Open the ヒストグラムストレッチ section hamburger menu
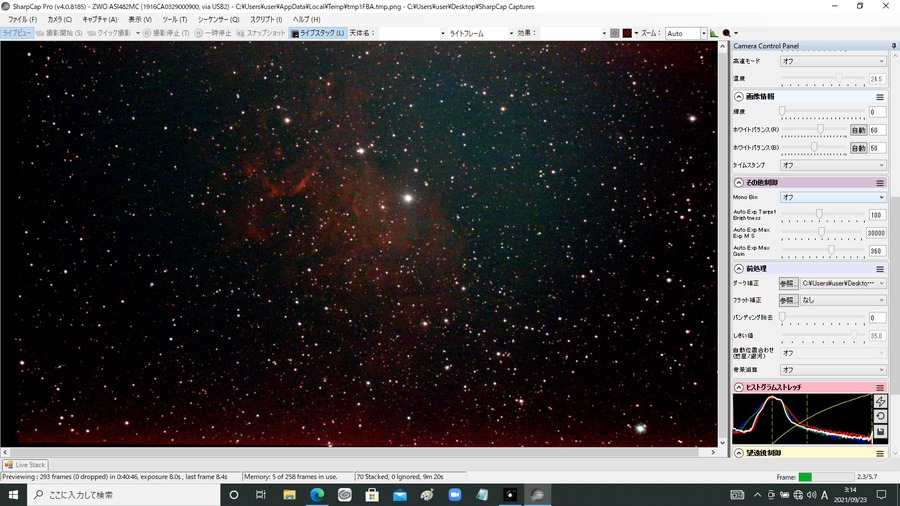Screen dimensions: 900x506 click(x=880, y=388)
